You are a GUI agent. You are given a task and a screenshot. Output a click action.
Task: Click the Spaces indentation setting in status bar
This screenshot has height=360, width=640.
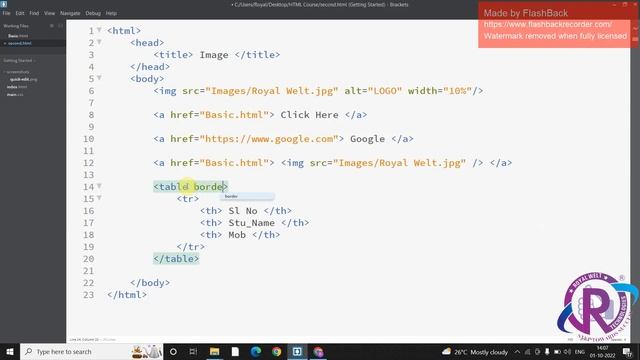point(619,340)
